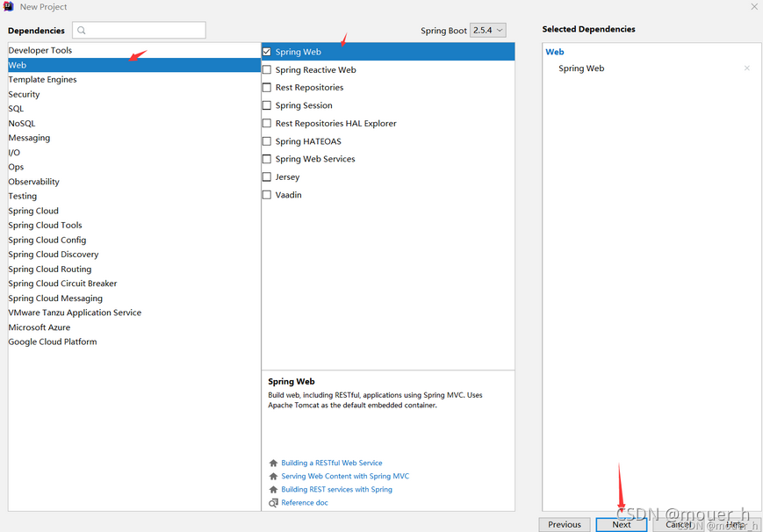Check the Spring Session dependency

pyautogui.click(x=267, y=105)
